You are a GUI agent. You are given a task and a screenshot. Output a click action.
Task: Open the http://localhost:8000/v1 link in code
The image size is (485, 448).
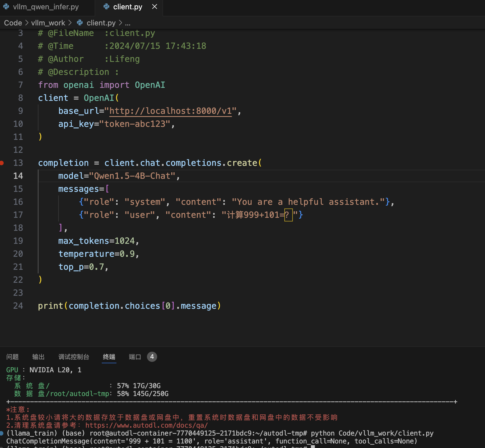click(x=170, y=111)
